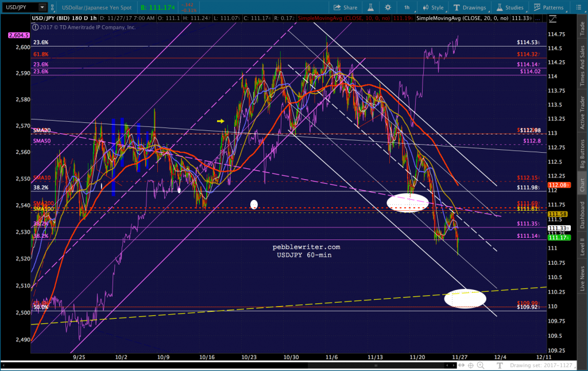
Task: Click the ellipsis after the study labels
Action: [x=538, y=18]
